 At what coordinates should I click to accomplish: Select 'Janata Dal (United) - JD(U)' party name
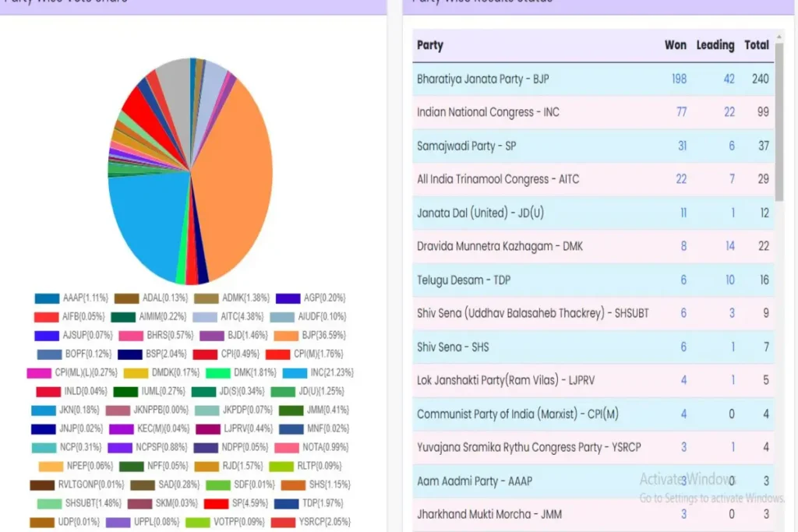(x=480, y=213)
